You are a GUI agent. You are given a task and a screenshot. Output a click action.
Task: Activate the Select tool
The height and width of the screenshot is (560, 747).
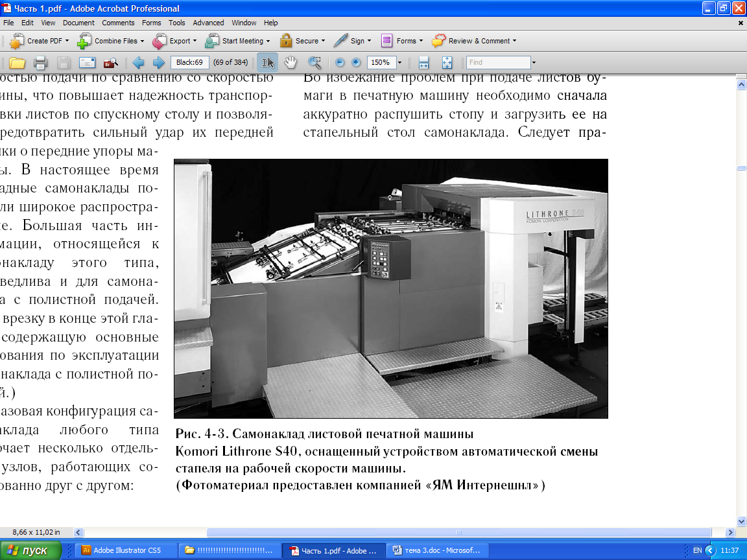coord(267,62)
